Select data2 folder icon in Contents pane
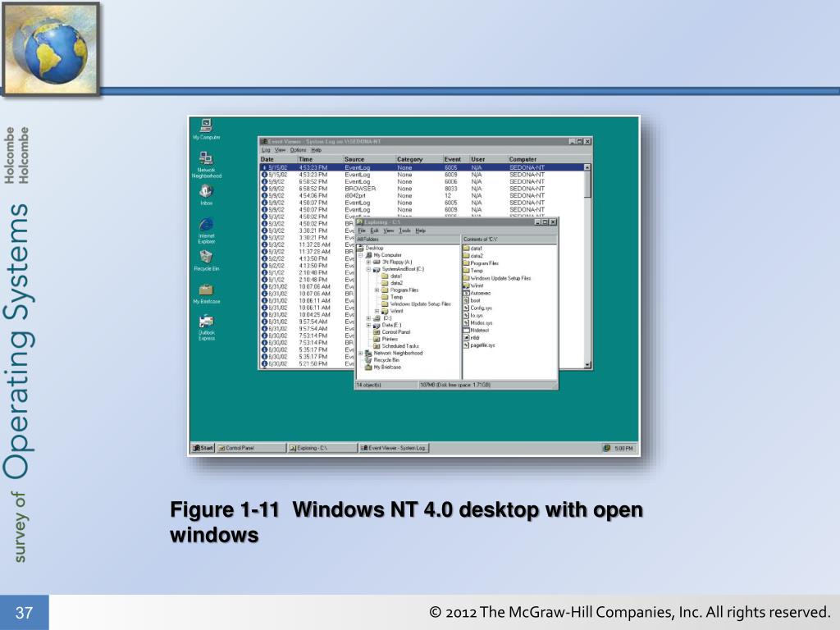 pyautogui.click(x=466, y=256)
